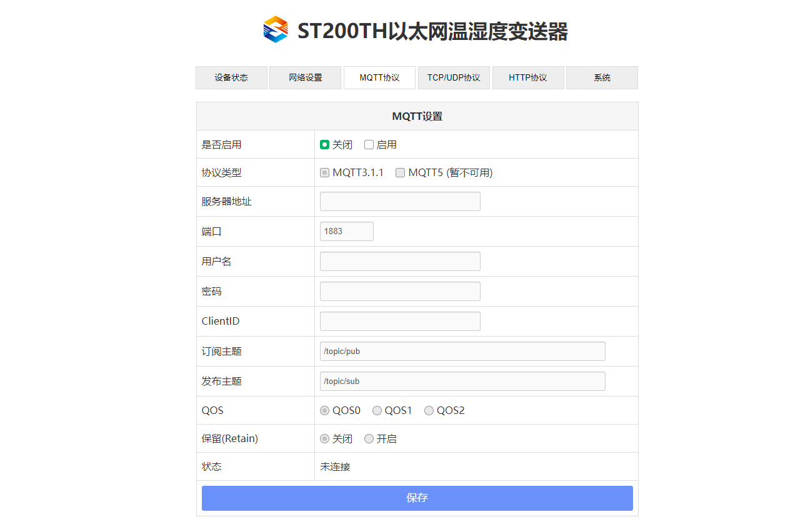Select 关闭 under 是否启用

coord(325,145)
